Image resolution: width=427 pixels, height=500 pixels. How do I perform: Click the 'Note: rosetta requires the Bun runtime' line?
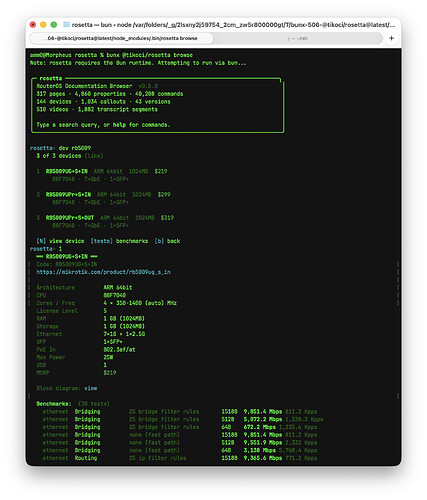pyautogui.click(x=138, y=63)
